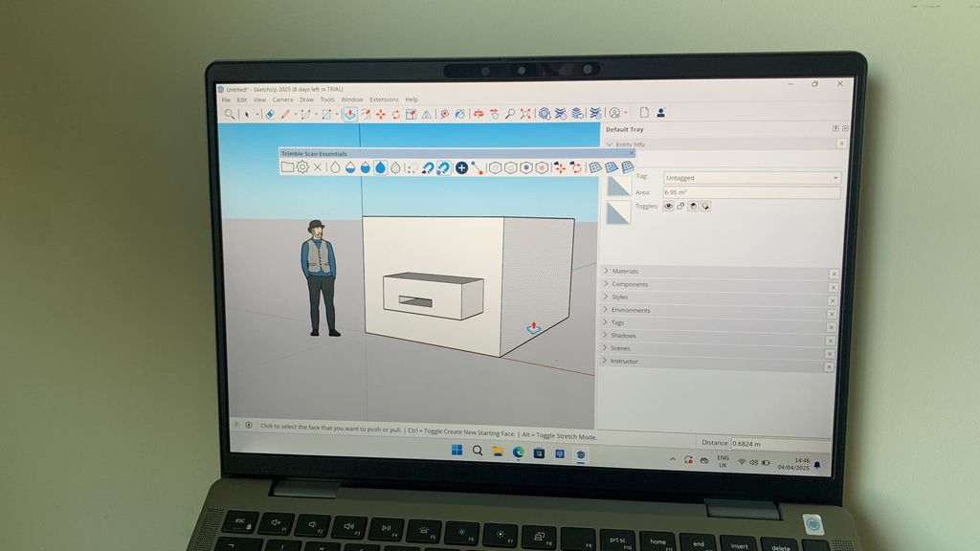
Task: Open the Trimble Scan Essentials settings gear
Action: coord(301,168)
